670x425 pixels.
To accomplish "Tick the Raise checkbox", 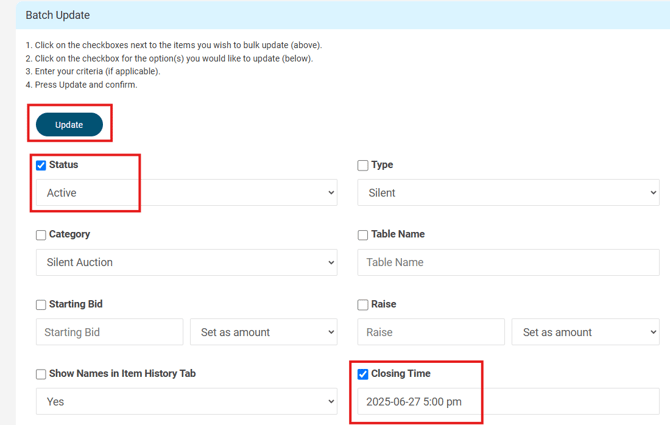I will pos(363,305).
